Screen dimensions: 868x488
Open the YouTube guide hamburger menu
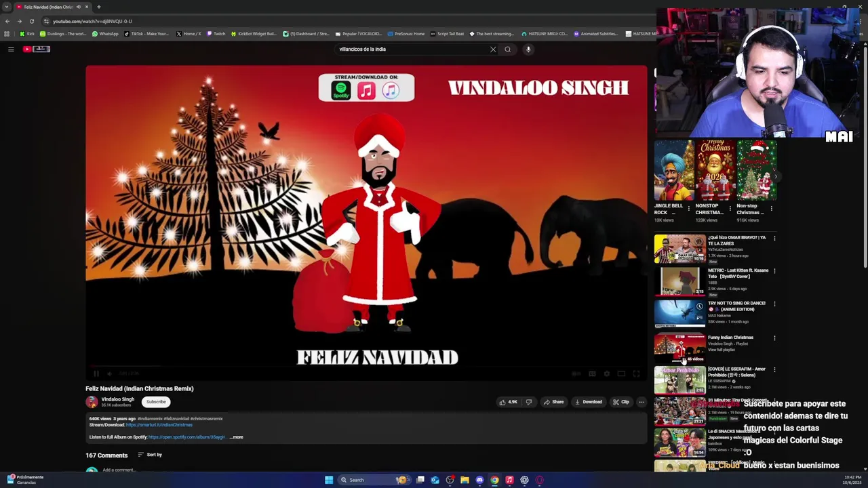(x=11, y=49)
